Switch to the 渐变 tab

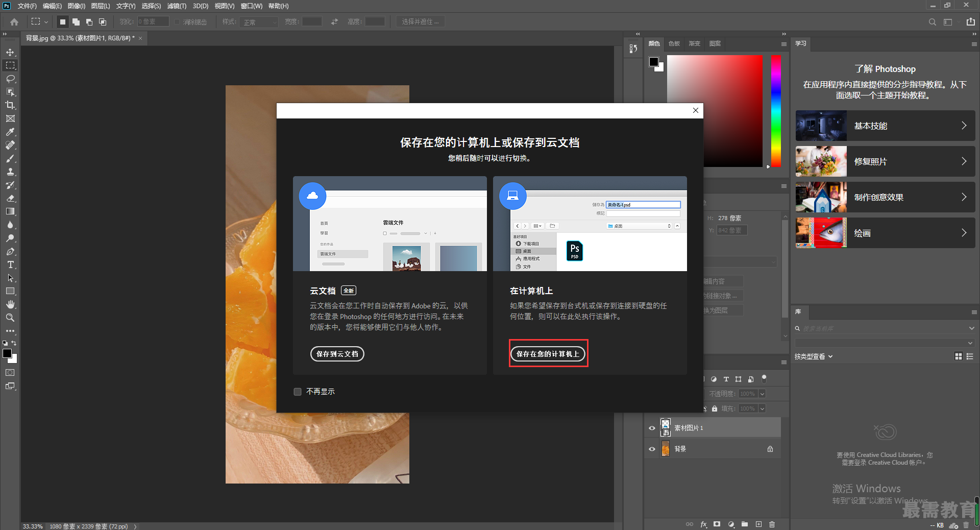pos(695,44)
